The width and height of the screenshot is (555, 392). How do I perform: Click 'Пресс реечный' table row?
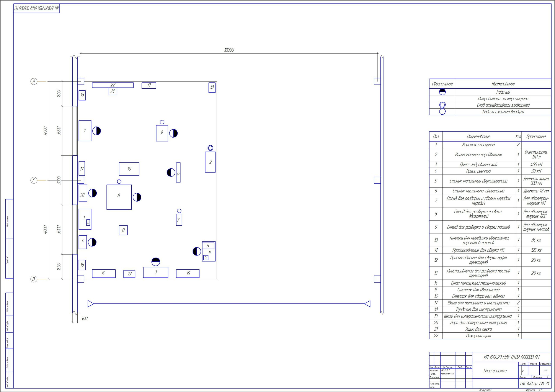coord(479,171)
